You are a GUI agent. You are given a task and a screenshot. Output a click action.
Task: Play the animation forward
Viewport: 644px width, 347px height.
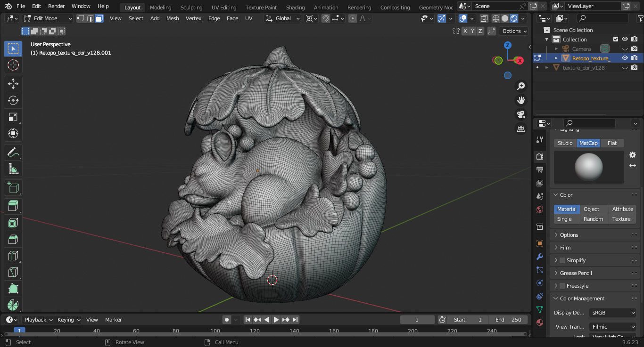tap(276, 320)
